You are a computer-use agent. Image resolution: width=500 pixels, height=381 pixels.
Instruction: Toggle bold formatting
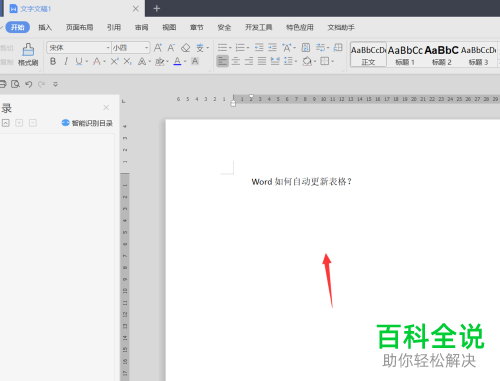coord(53,61)
